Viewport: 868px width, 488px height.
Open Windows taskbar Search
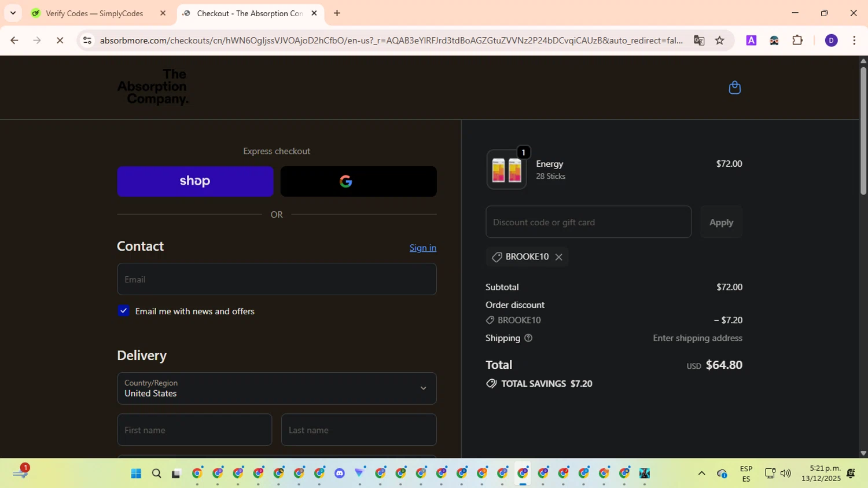tap(156, 474)
